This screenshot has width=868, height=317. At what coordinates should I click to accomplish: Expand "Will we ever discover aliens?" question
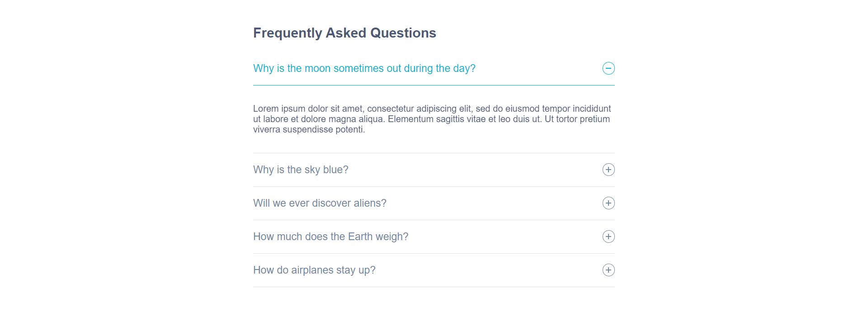tap(320, 203)
